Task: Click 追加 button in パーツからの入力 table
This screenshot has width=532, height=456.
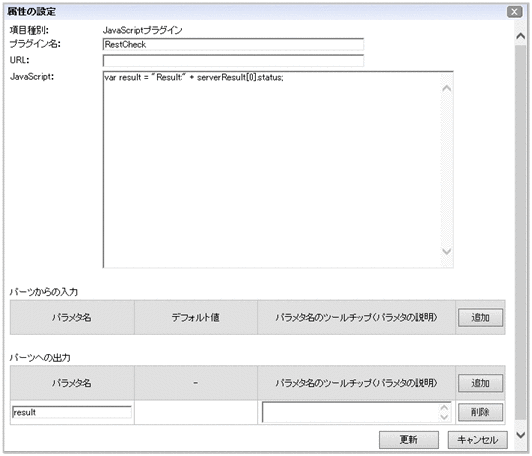Action: (480, 318)
